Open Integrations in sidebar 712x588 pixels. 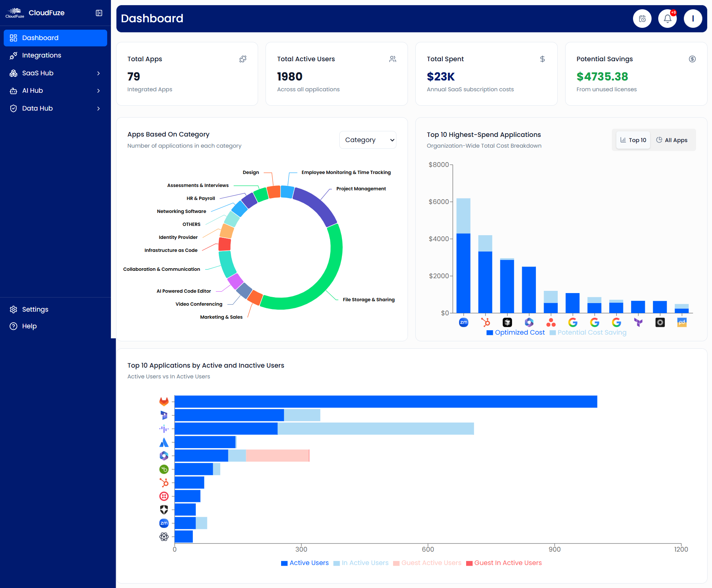(55, 55)
